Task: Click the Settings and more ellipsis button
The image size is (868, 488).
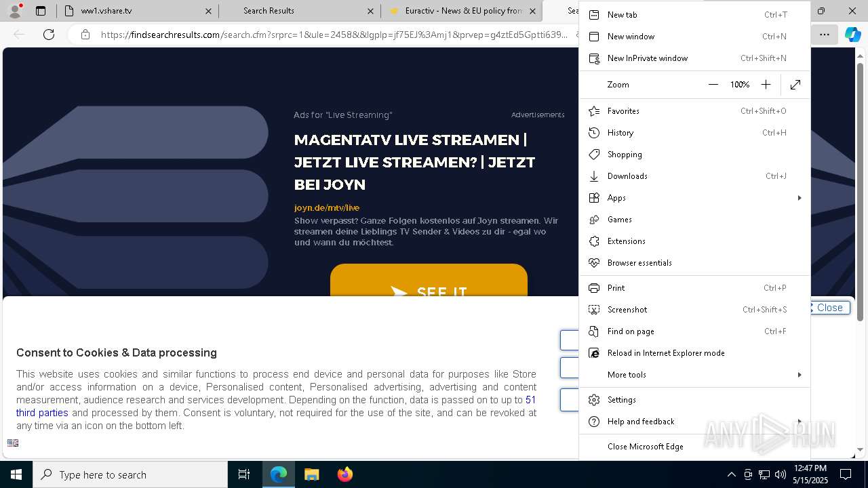Action: [x=824, y=35]
